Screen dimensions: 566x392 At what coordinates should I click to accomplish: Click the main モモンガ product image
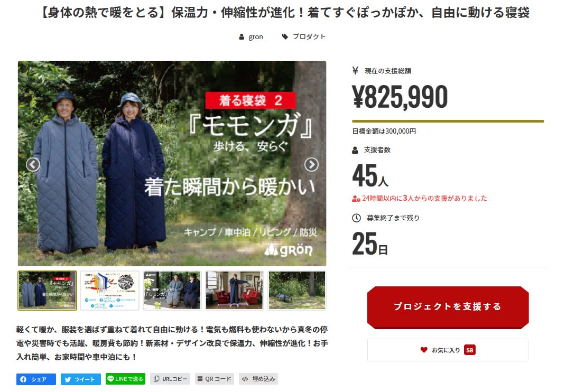[x=172, y=164]
